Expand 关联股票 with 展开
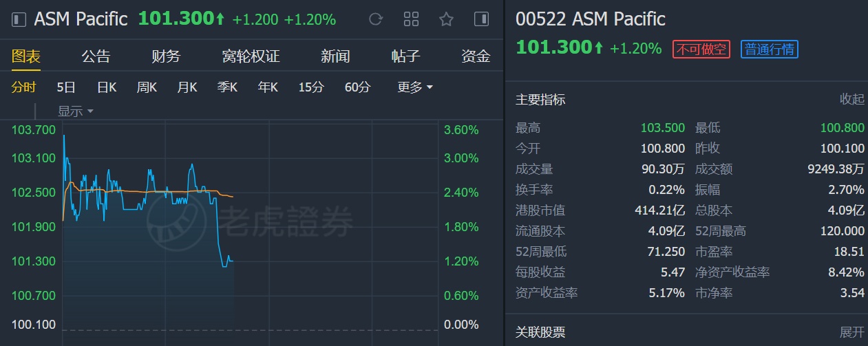 (x=851, y=332)
